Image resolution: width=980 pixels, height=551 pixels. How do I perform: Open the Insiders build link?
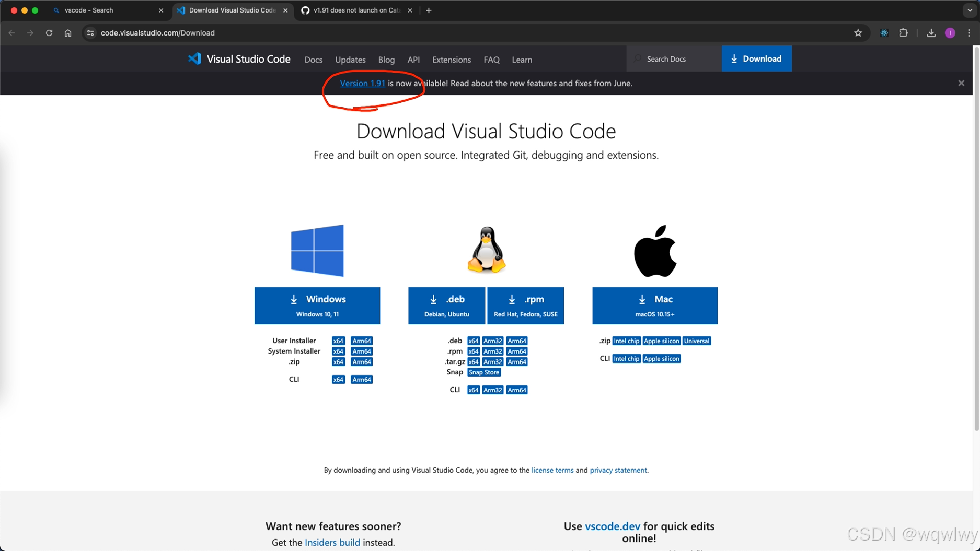[332, 542]
